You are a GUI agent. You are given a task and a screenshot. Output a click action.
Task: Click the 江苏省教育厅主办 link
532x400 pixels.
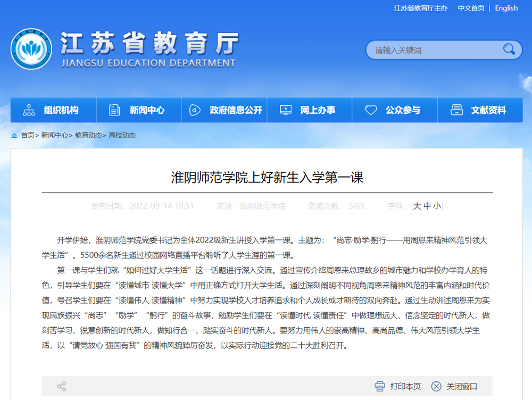(x=420, y=8)
